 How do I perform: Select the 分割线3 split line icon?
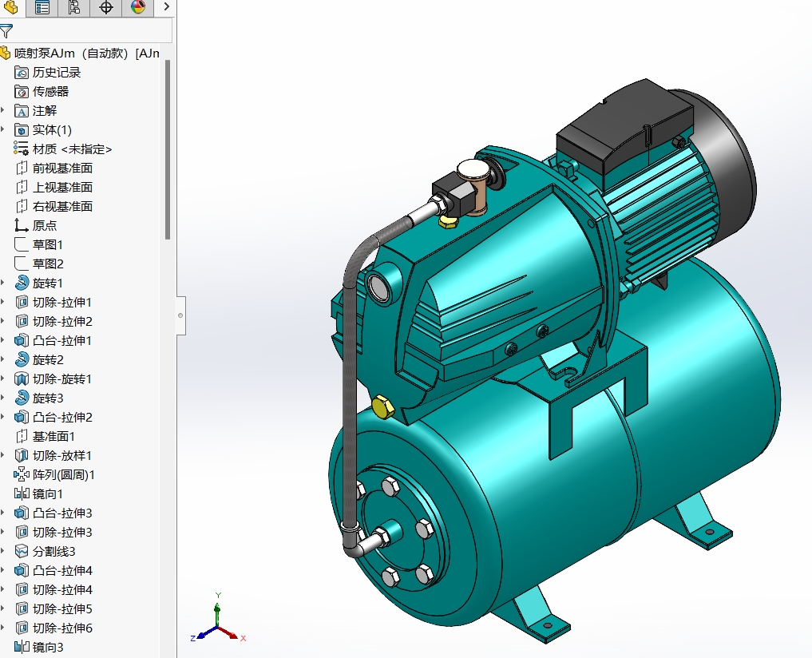[22, 551]
